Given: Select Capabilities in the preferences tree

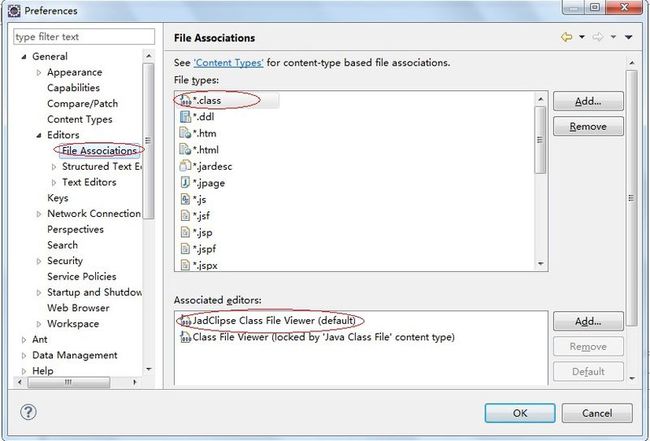Looking at the screenshot, I should click(73, 88).
